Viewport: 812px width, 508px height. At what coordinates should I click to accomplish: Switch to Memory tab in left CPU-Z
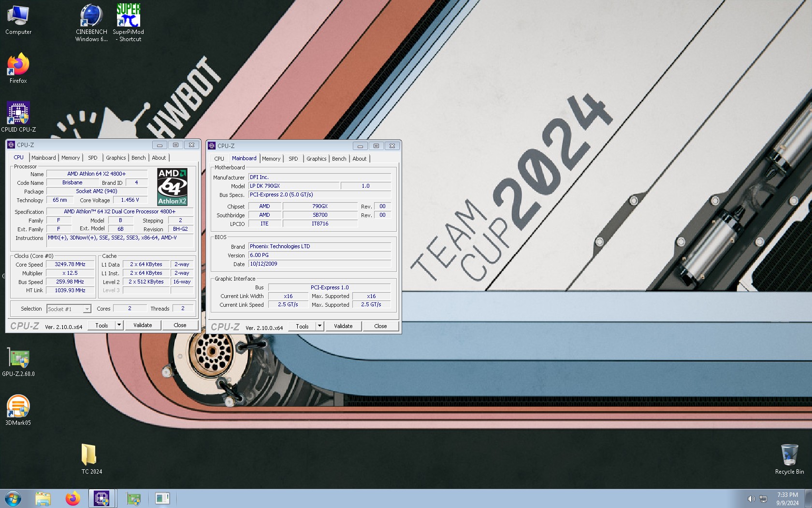[x=71, y=158]
